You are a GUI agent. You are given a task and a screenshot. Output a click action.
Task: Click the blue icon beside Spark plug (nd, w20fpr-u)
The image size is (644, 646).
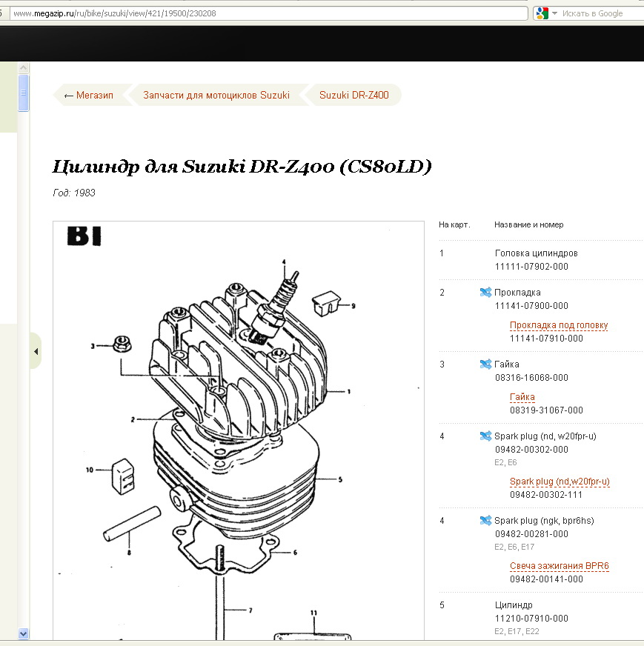486,436
